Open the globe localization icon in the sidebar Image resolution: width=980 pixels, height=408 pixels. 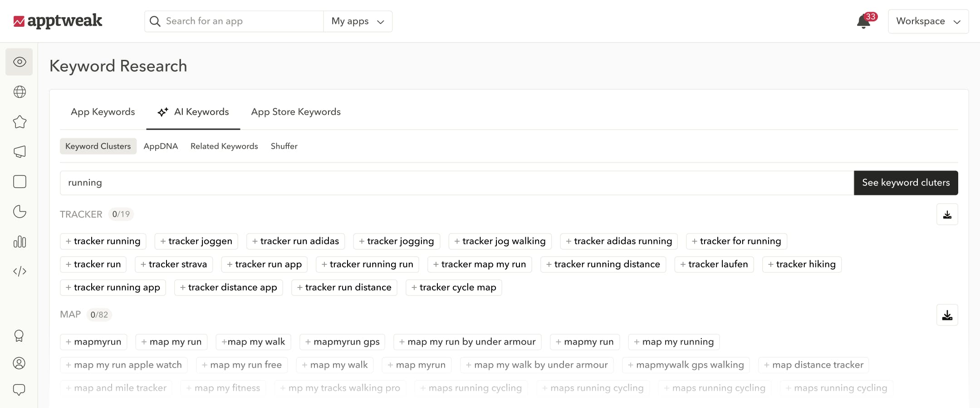(x=19, y=92)
